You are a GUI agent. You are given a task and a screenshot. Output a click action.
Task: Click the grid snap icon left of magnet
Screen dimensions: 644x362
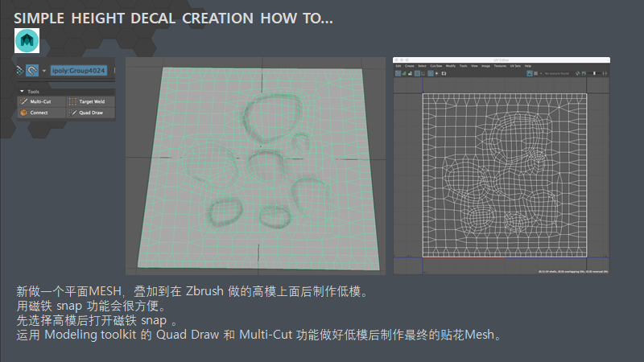19,70
